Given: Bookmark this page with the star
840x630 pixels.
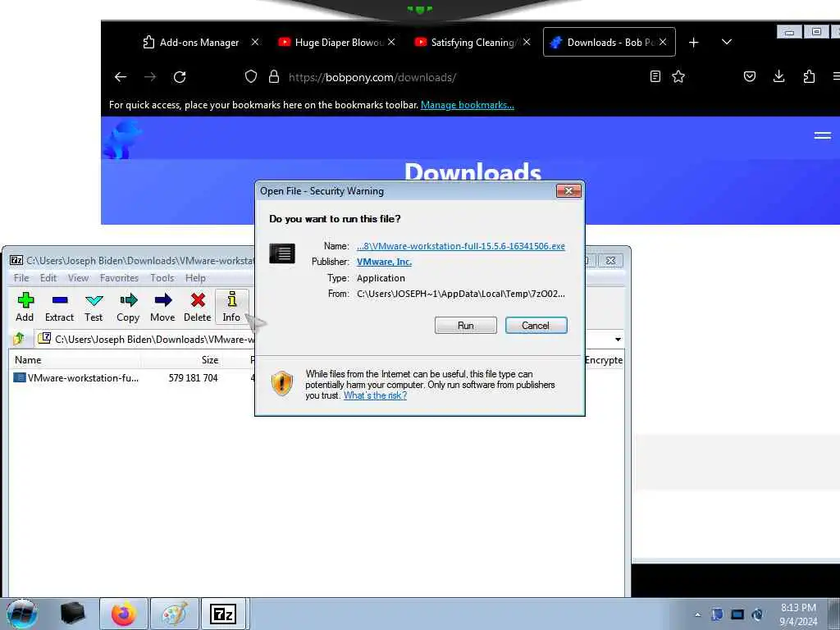Looking at the screenshot, I should pyautogui.click(x=678, y=76).
